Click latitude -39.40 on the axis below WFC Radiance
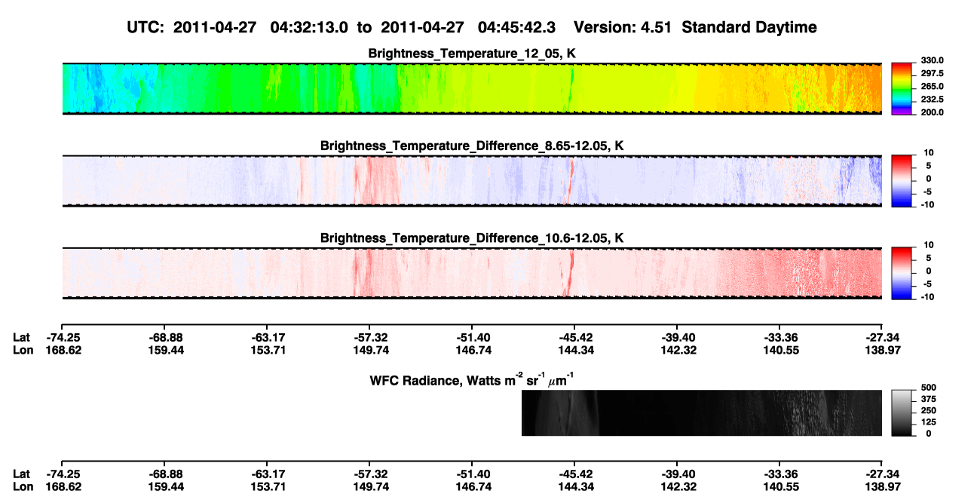Screen dimensions: 980x503 pyautogui.click(x=677, y=474)
